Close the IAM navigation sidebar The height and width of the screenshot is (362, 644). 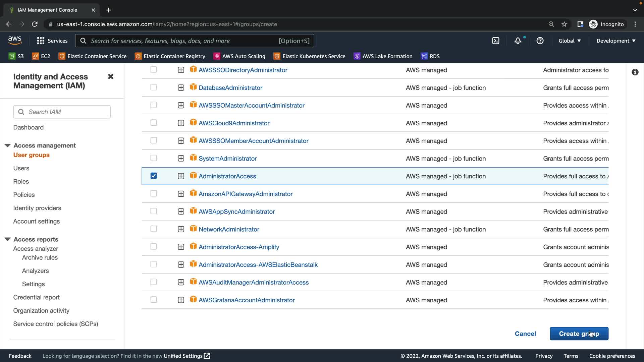point(110,77)
